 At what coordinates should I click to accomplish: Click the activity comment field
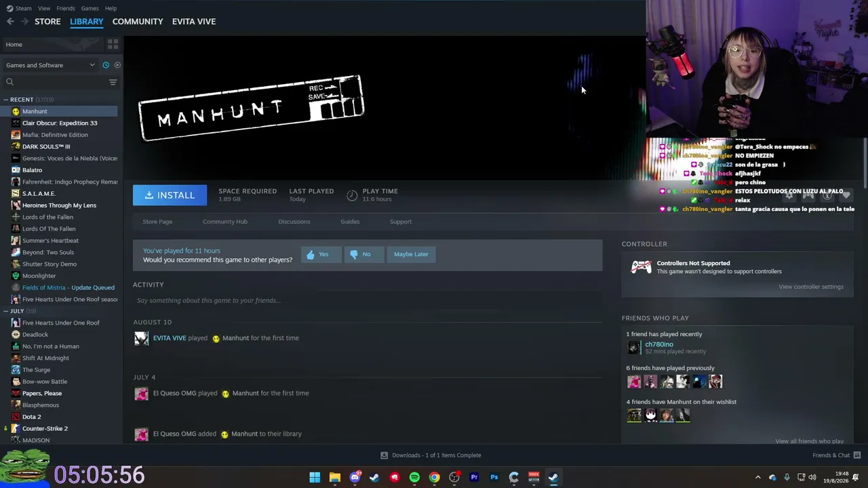pyautogui.click(x=368, y=300)
